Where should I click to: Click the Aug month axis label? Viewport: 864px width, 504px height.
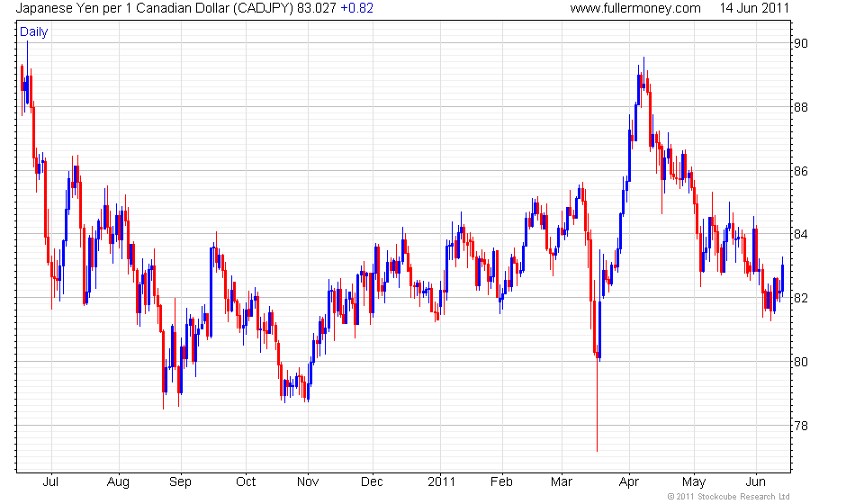click(x=118, y=482)
